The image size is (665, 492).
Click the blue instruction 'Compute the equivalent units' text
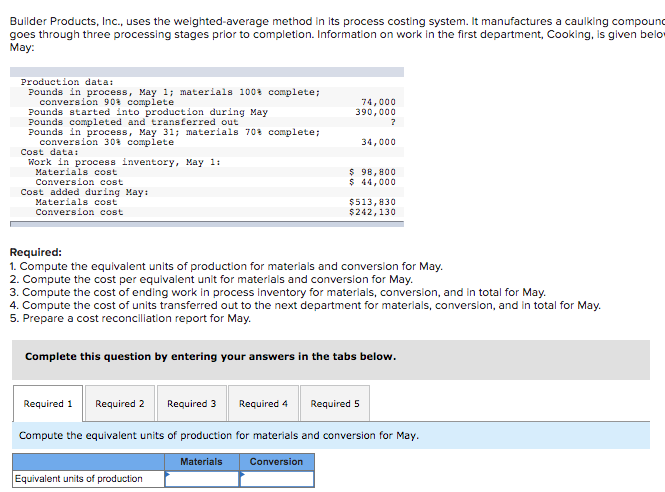pyautogui.click(x=219, y=436)
